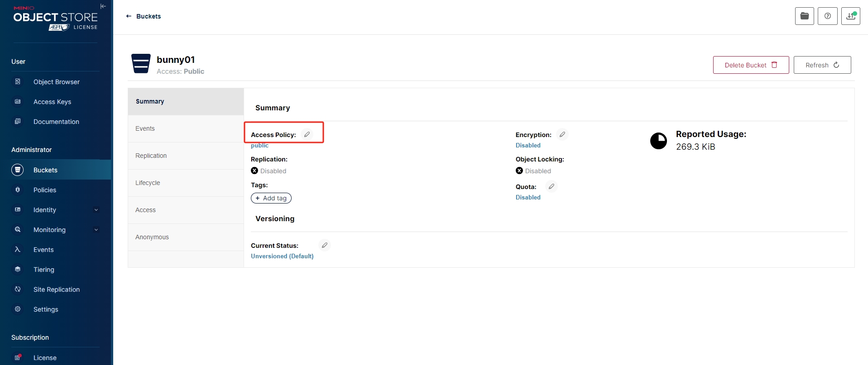Screen dimensions: 868x365
Task: Click the Delete Bucket button
Action: [751, 65]
